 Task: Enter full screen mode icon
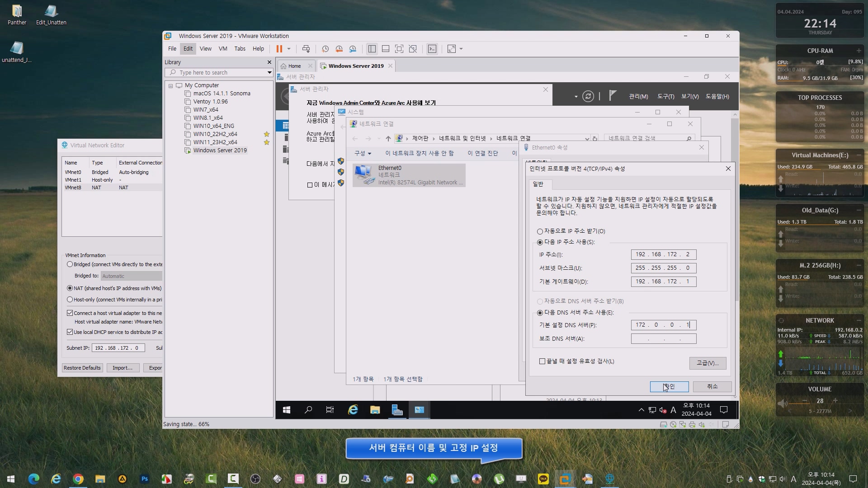(x=399, y=49)
